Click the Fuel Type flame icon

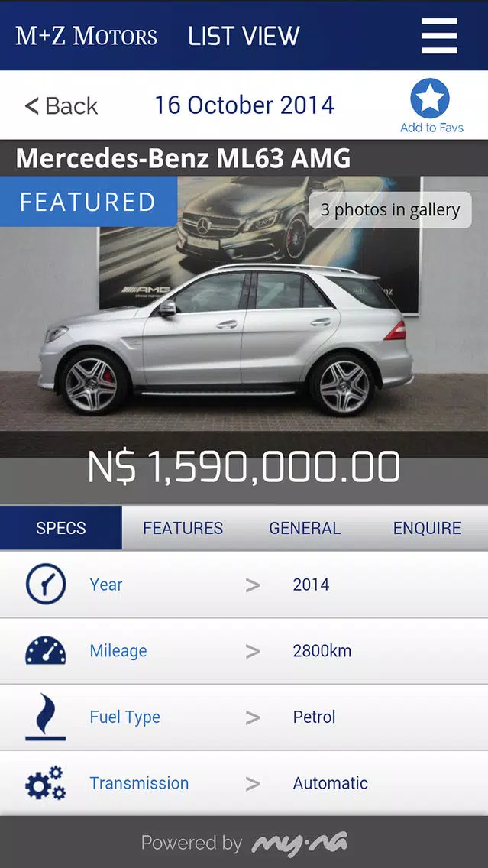pos(45,717)
